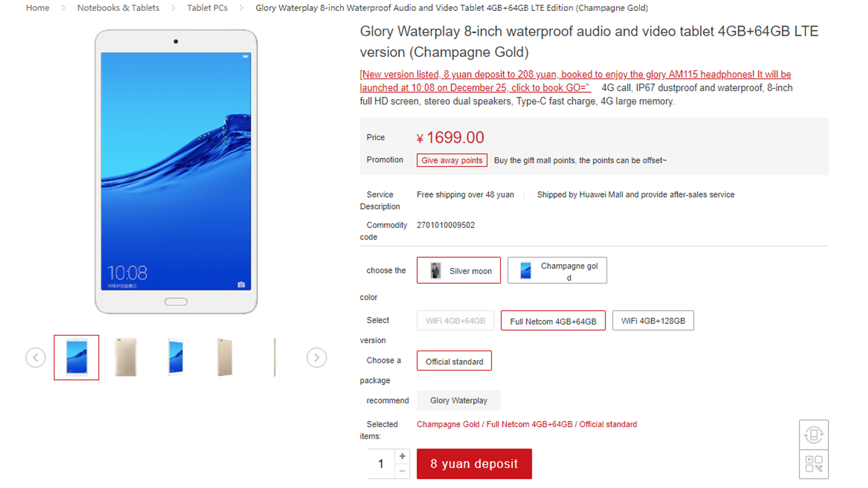868x488 pixels.
Task: Open the red promotional booking link
Action: point(575,81)
